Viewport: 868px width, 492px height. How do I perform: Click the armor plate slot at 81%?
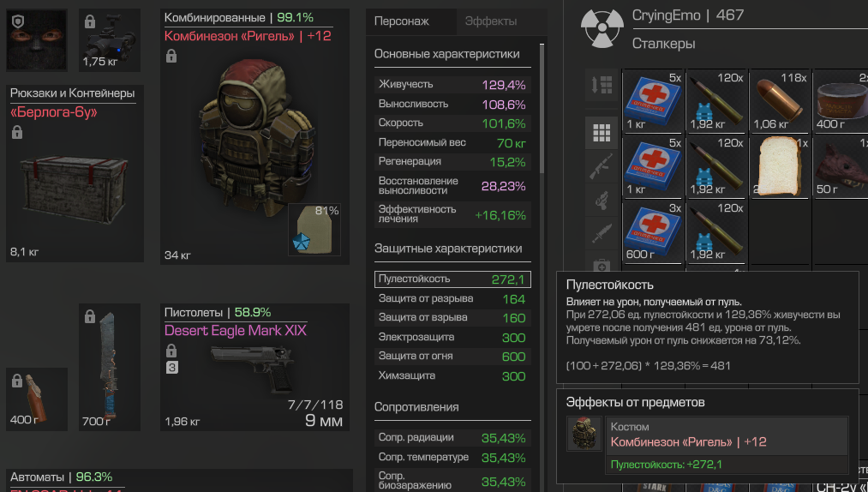[314, 230]
